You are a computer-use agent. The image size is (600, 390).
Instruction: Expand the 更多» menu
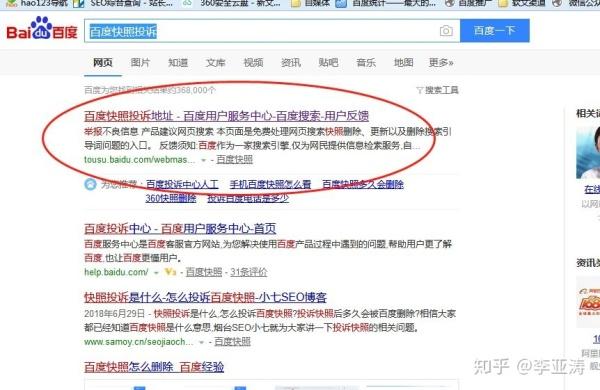click(x=441, y=62)
